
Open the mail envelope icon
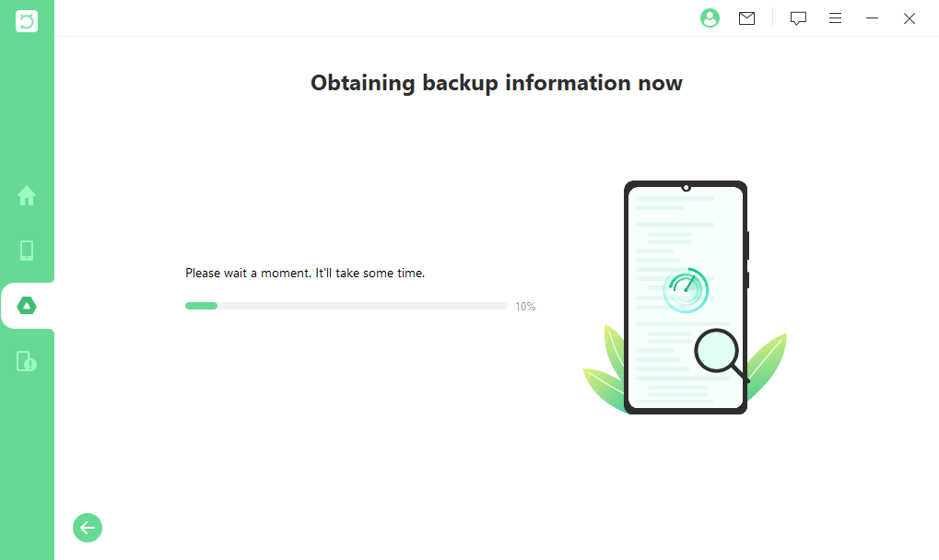(x=747, y=18)
